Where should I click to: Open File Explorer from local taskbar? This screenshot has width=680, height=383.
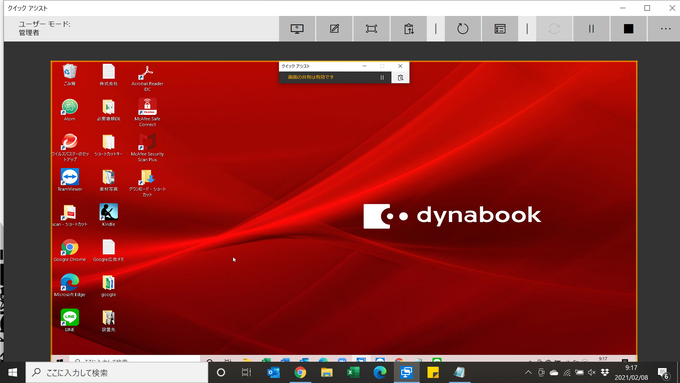coord(327,373)
